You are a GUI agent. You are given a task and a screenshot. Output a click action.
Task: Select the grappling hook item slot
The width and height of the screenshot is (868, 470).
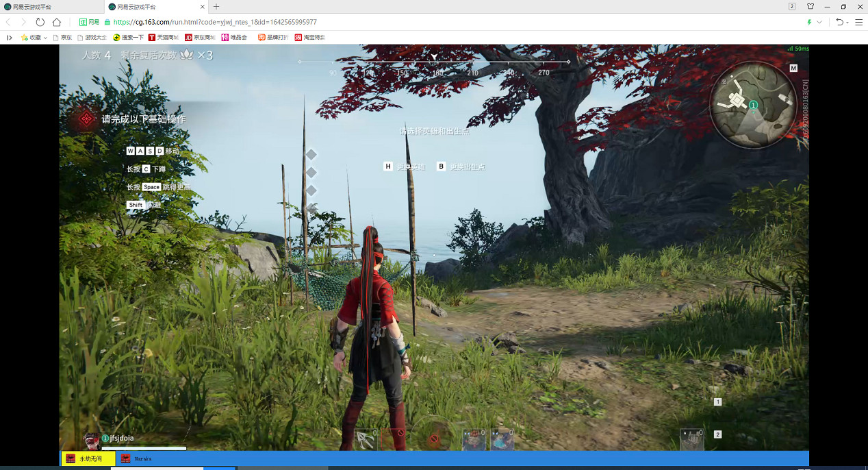[x=365, y=439]
